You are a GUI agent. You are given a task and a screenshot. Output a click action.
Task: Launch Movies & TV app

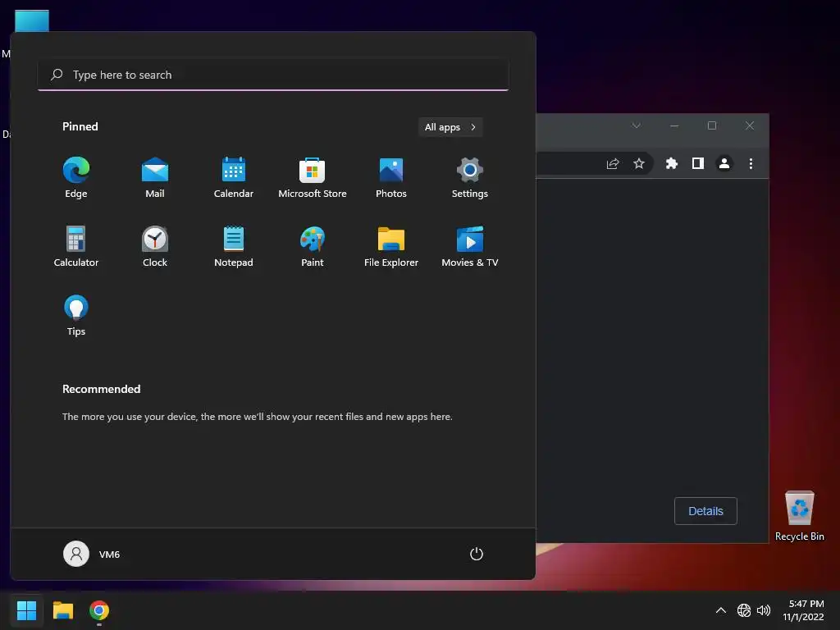(470, 246)
